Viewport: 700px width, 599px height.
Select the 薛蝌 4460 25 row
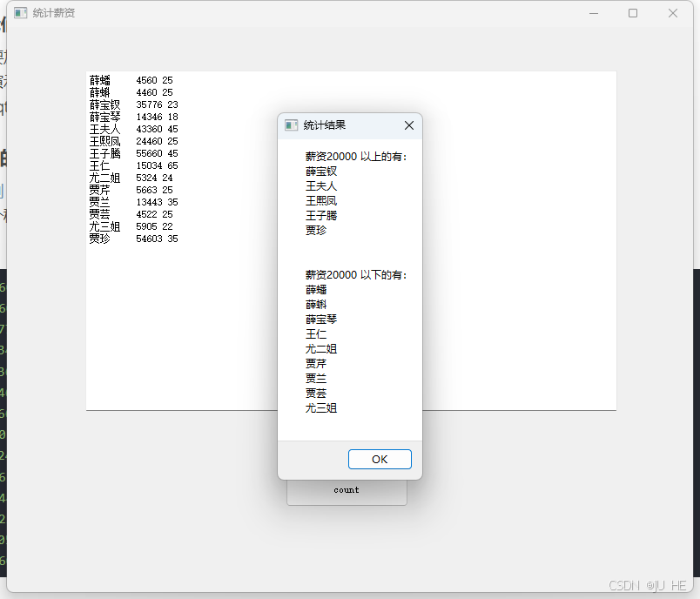point(131,92)
